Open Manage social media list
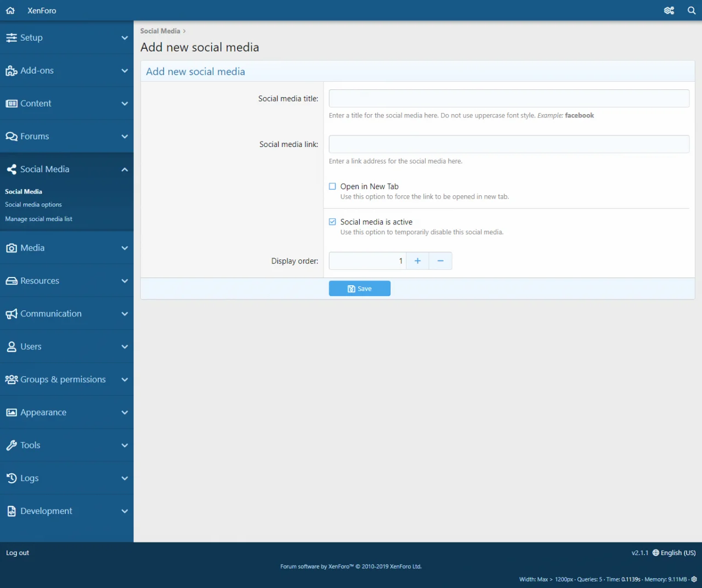 (38, 219)
